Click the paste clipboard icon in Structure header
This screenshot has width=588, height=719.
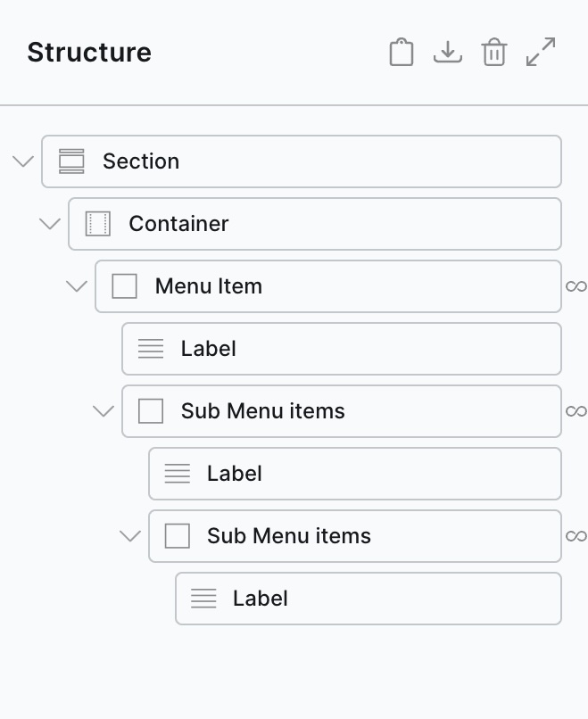click(x=402, y=53)
